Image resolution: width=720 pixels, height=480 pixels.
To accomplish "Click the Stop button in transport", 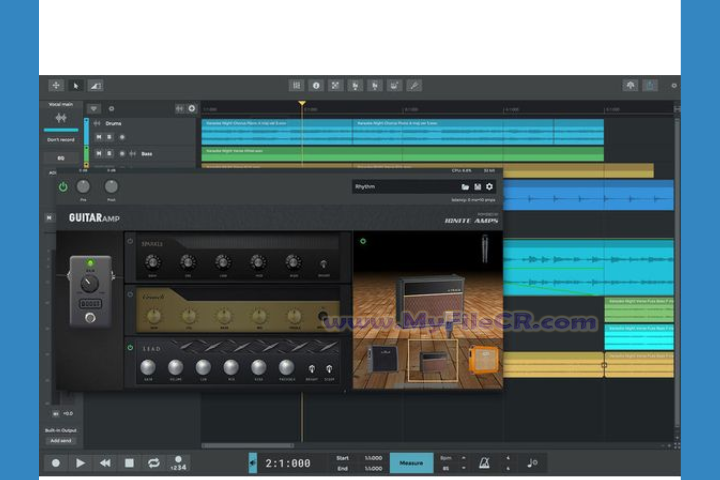I will click(x=129, y=463).
